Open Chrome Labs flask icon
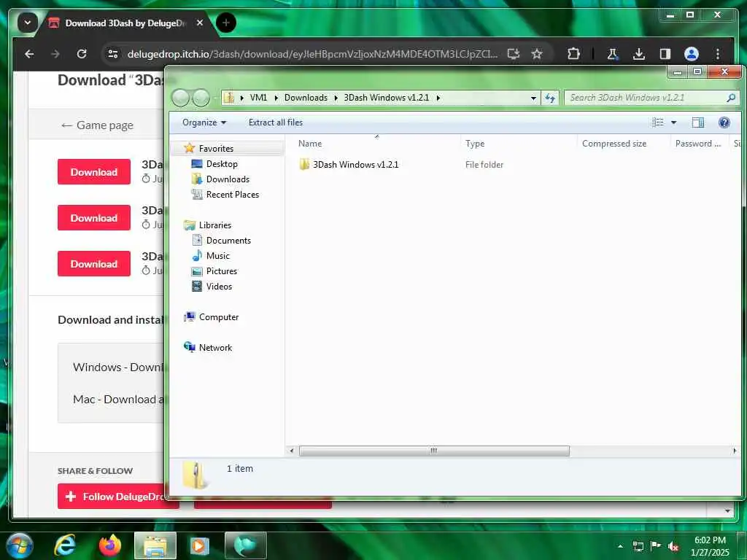The image size is (747, 560). [613, 54]
